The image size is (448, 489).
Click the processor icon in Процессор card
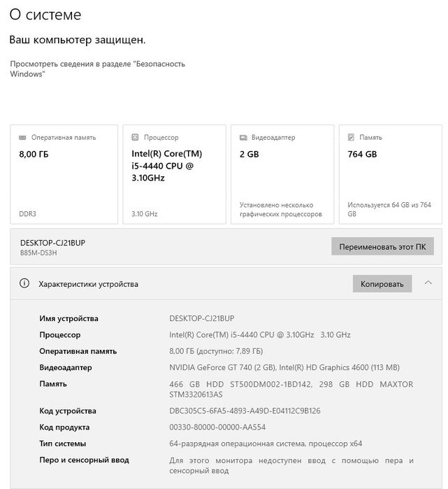point(136,138)
